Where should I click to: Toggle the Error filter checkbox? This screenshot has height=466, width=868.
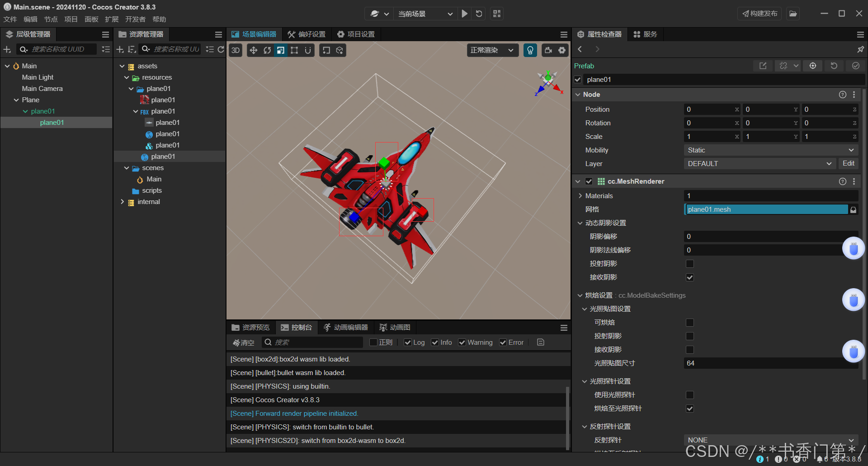click(503, 342)
